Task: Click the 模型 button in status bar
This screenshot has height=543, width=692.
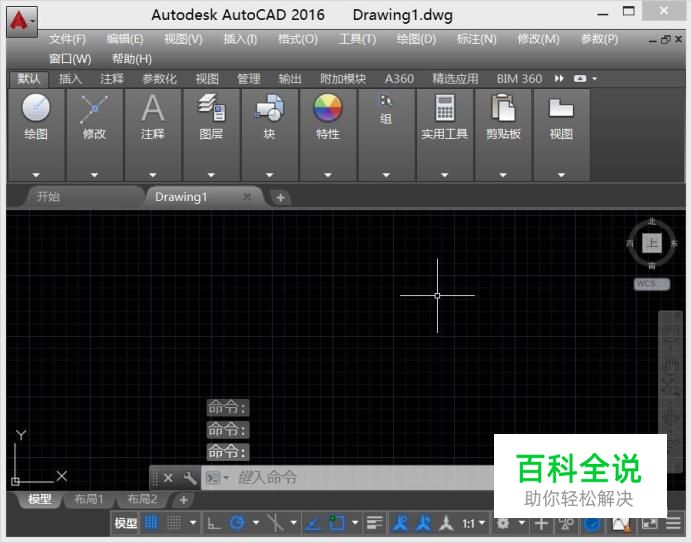Action: pos(126,524)
